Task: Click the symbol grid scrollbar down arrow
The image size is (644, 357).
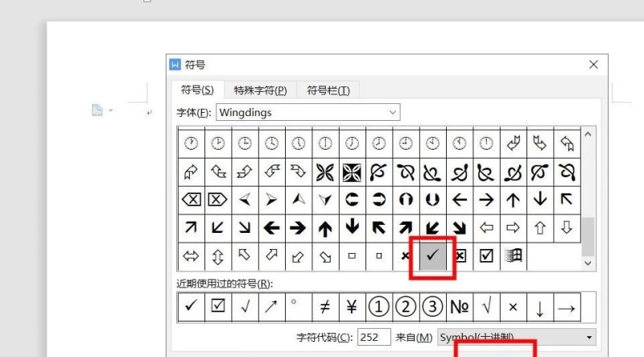Action: click(588, 264)
